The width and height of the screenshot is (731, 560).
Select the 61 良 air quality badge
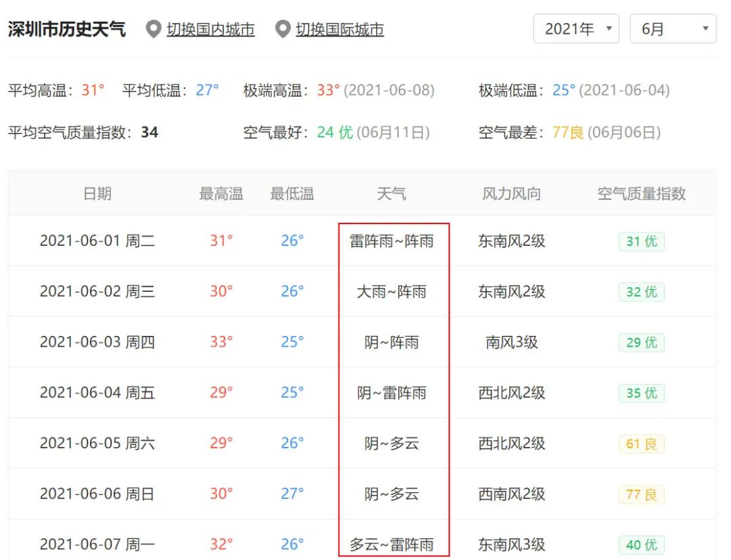coord(641,444)
